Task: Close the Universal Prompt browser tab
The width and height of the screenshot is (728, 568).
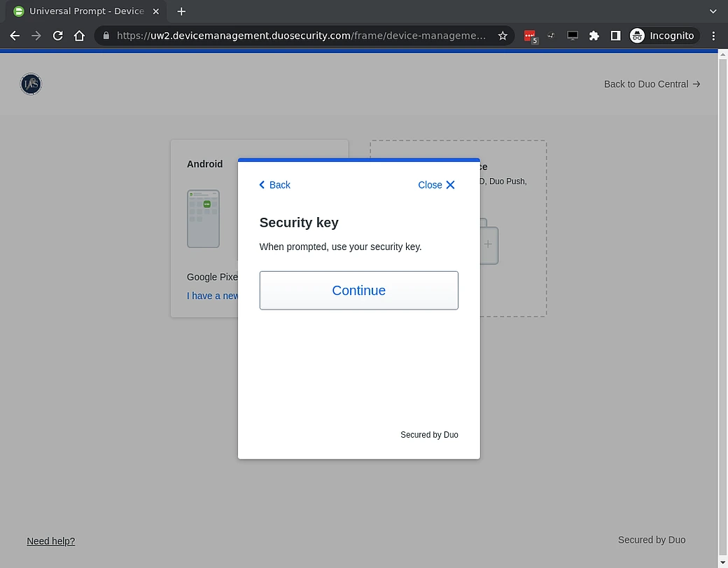Action: click(156, 11)
